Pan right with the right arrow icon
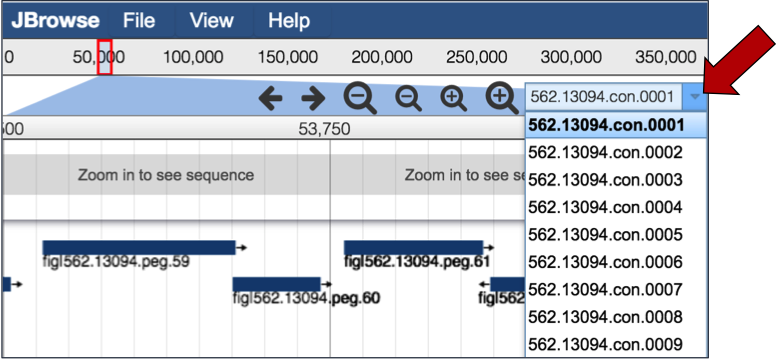The image size is (780, 364). pos(313,98)
